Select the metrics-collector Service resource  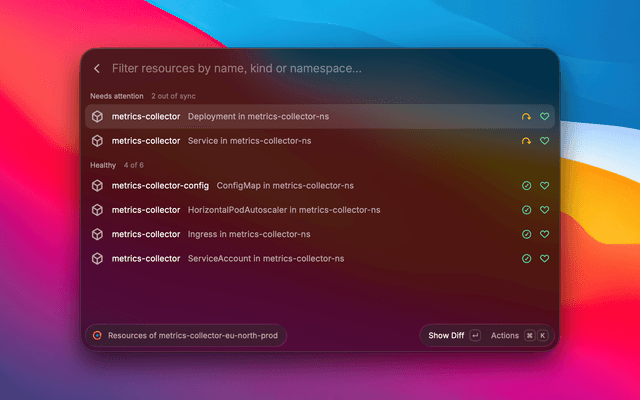(x=320, y=141)
